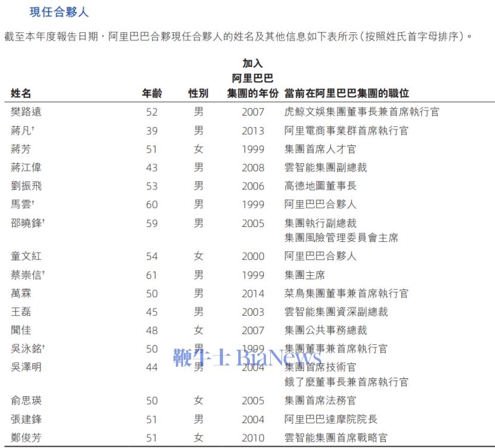The width and height of the screenshot is (495, 448).
Task: Click the position 阿里巴巴達摩院院長
Action: (330, 419)
